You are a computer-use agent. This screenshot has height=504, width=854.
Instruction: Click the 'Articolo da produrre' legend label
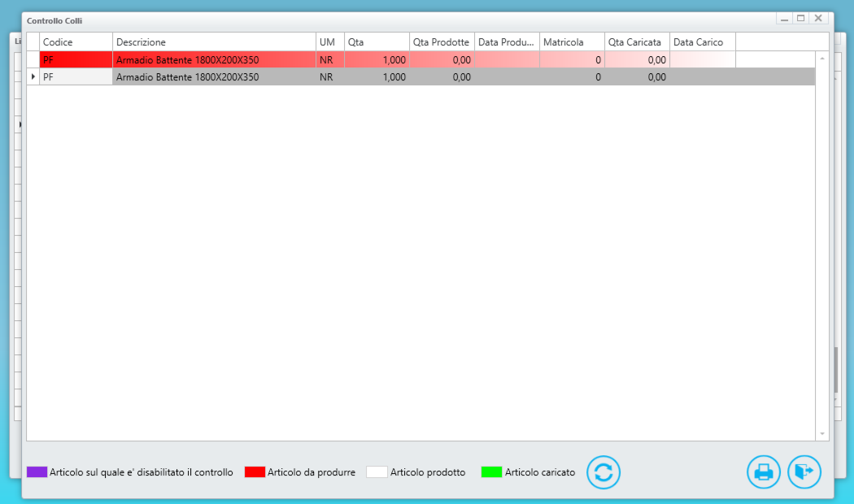point(312,472)
